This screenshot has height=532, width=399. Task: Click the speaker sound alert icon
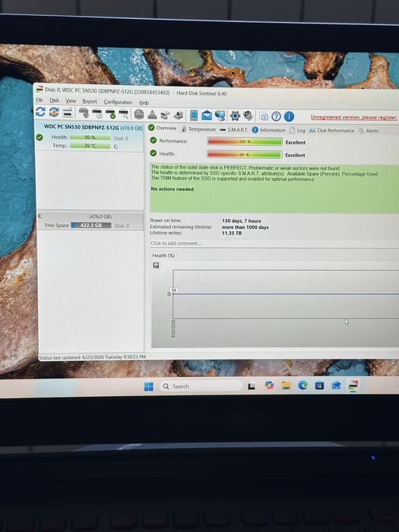pos(248,116)
